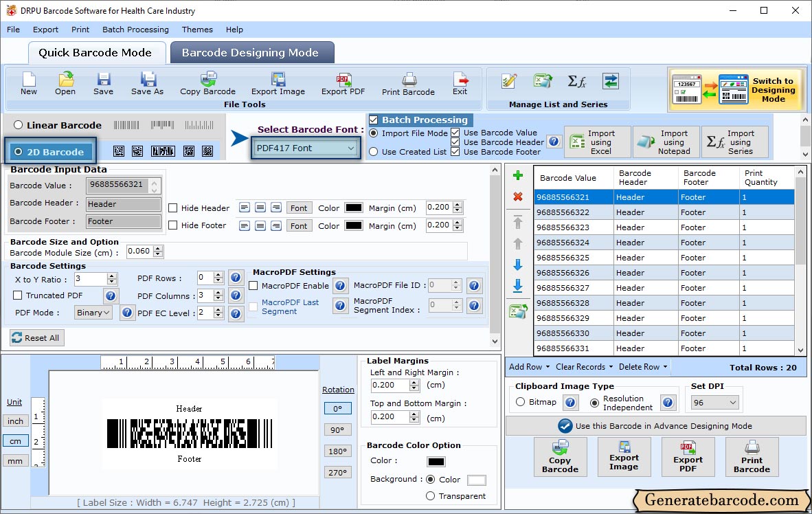Open a file with the Open tool
812x514 pixels.
click(65, 83)
